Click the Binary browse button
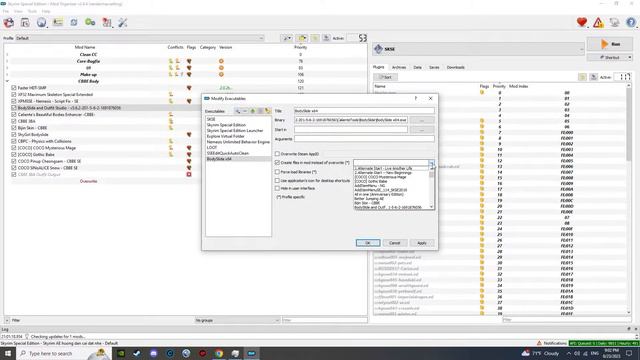640x360 pixels. [422, 120]
